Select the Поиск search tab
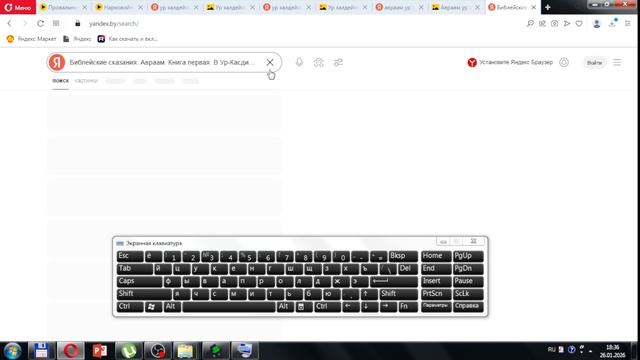This screenshot has height=360, width=640. click(60, 81)
